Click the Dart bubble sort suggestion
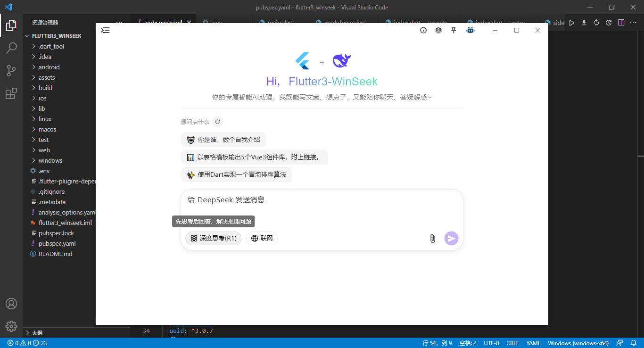 click(x=236, y=174)
